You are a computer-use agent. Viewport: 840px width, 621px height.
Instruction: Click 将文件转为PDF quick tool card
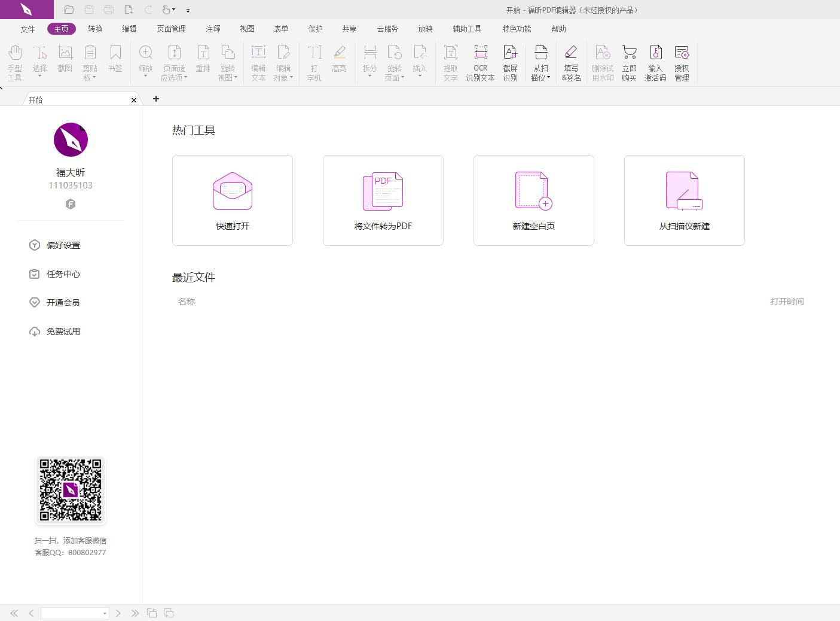[x=383, y=200]
